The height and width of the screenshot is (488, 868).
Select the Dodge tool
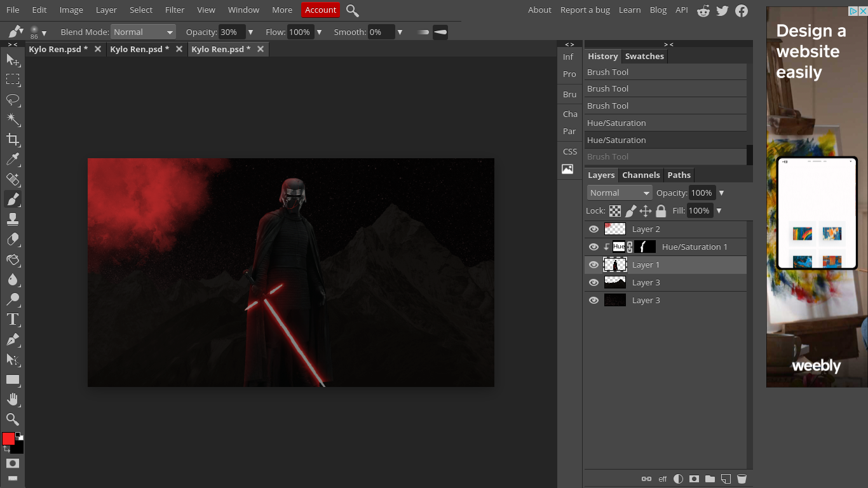click(x=13, y=299)
